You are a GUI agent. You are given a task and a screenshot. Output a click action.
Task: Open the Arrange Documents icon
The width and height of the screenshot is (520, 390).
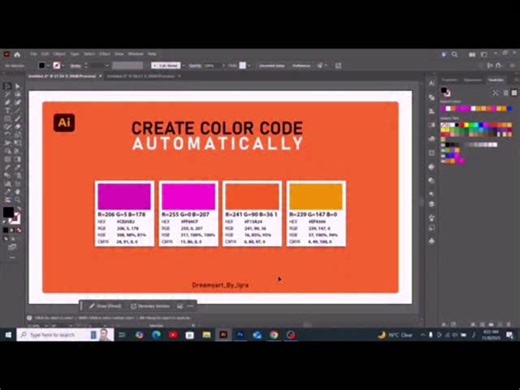pyautogui.click(x=472, y=54)
